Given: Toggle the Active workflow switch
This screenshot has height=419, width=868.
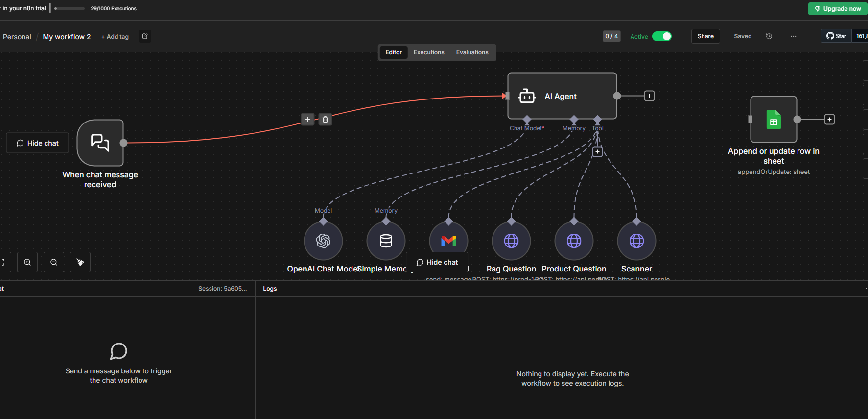Looking at the screenshot, I should coord(662,36).
